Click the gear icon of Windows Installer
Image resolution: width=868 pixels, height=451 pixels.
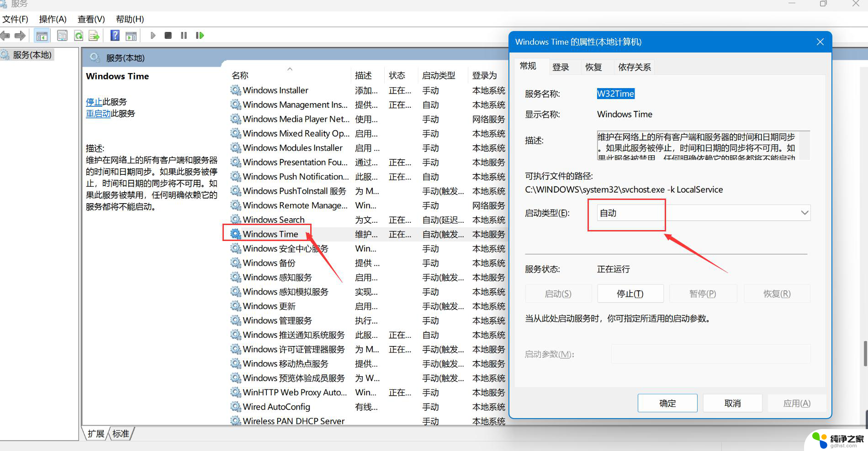click(235, 90)
